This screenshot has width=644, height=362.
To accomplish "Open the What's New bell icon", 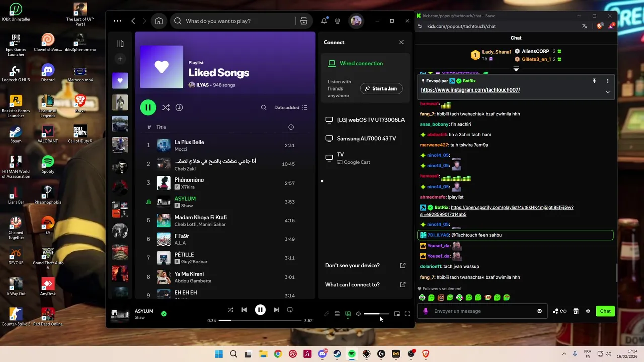I will pos(324,21).
